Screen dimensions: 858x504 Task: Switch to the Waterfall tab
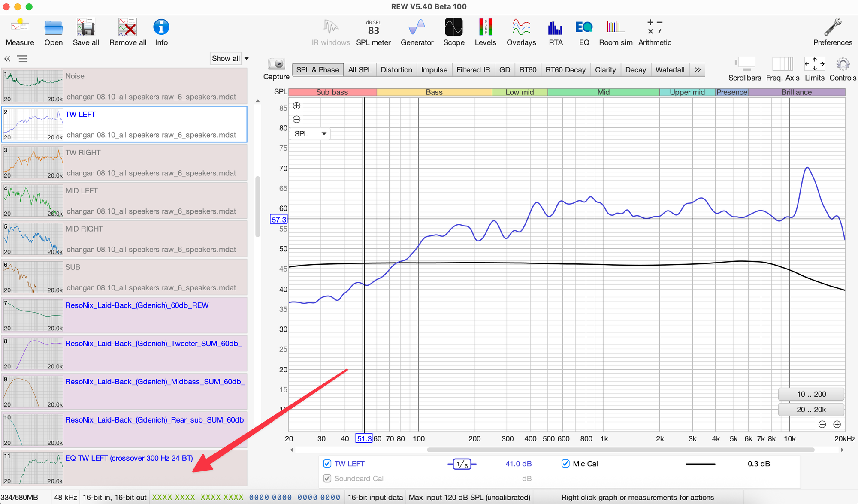(670, 70)
